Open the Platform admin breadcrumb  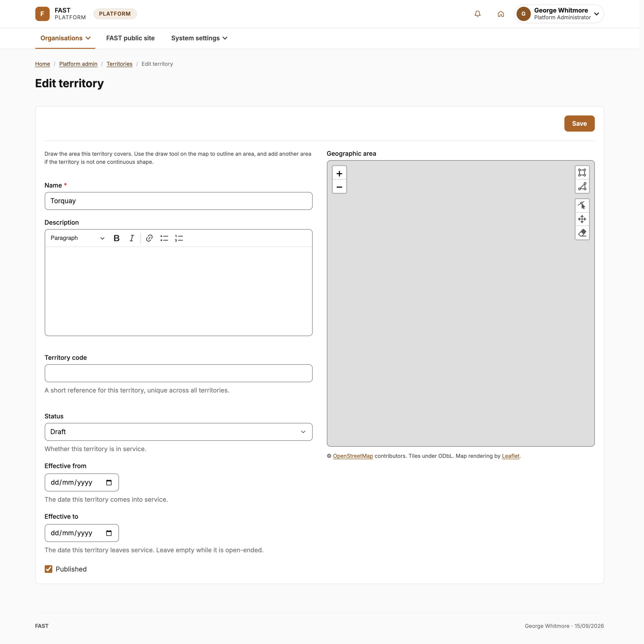tap(78, 64)
